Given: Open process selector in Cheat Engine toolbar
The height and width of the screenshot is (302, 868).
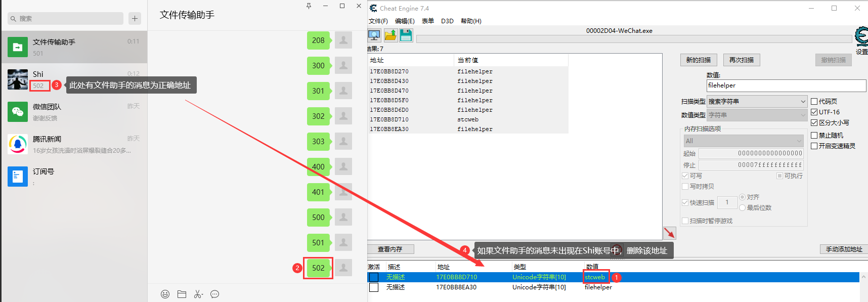Looking at the screenshot, I should coord(374,35).
